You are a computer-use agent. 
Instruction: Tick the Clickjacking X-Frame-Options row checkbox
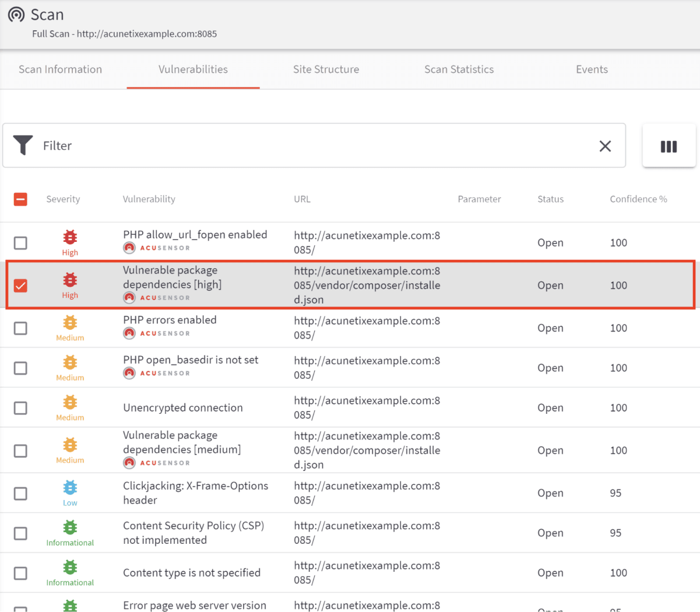(20, 493)
